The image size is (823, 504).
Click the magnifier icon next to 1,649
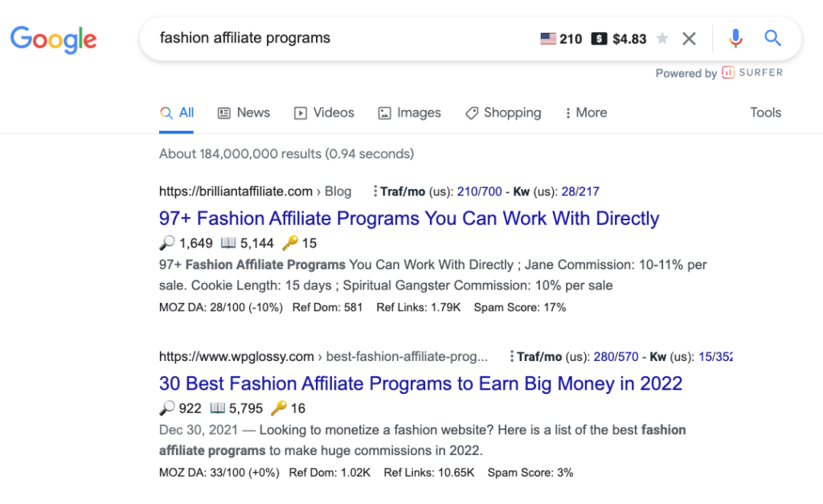click(167, 243)
